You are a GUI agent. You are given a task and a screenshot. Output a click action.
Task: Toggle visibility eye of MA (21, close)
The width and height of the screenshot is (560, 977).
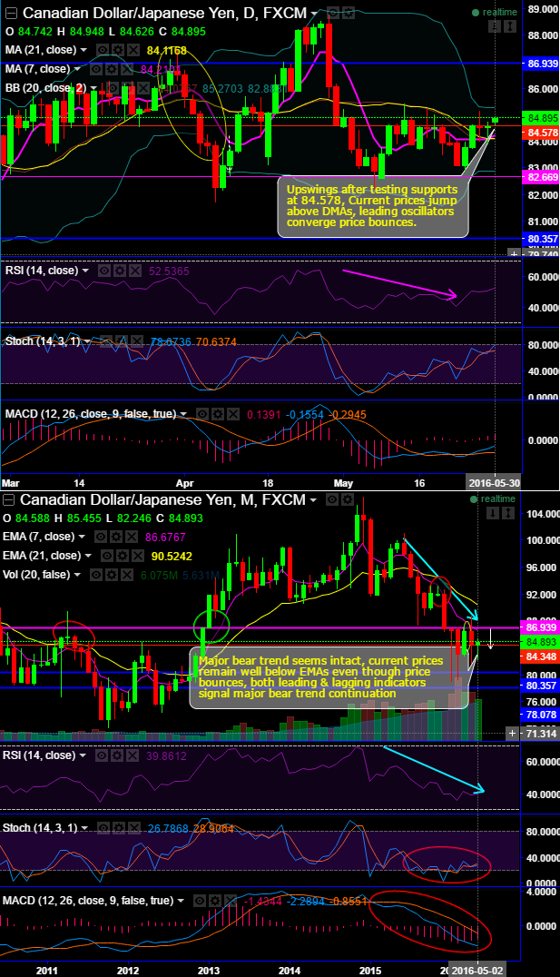(x=103, y=51)
